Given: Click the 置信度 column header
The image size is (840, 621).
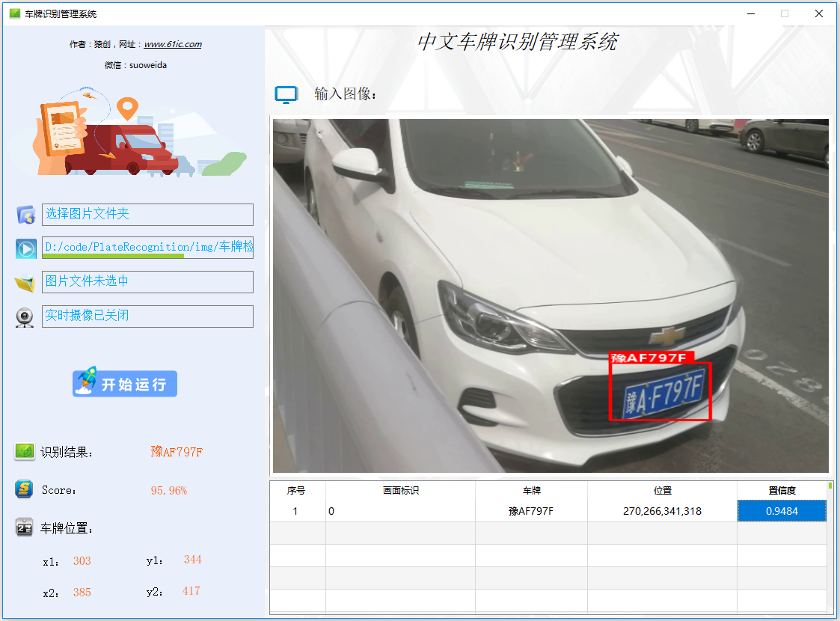Looking at the screenshot, I should [x=782, y=491].
